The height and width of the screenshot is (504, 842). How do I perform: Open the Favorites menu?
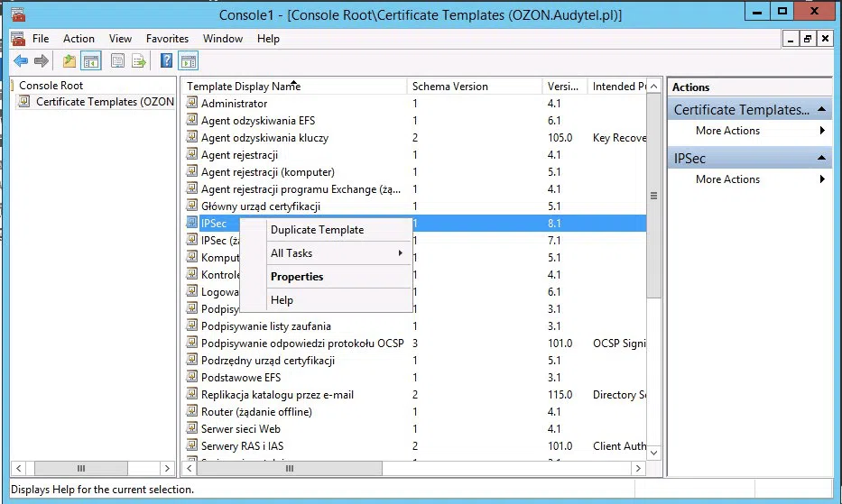[167, 39]
